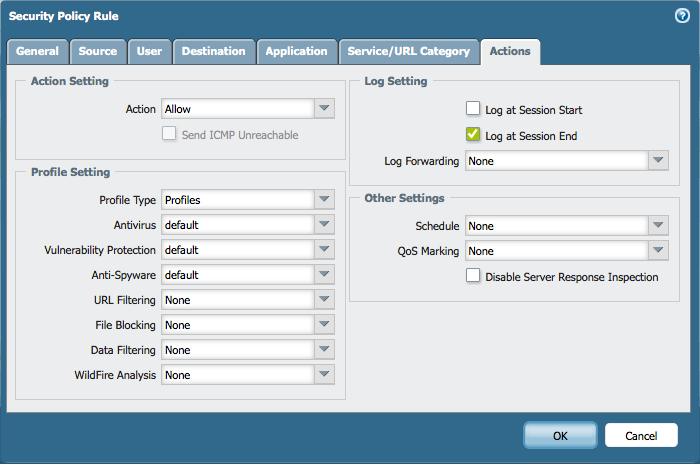Open the QoS Marking dropdown
Image resolution: width=700 pixels, height=464 pixels.
[x=657, y=251]
